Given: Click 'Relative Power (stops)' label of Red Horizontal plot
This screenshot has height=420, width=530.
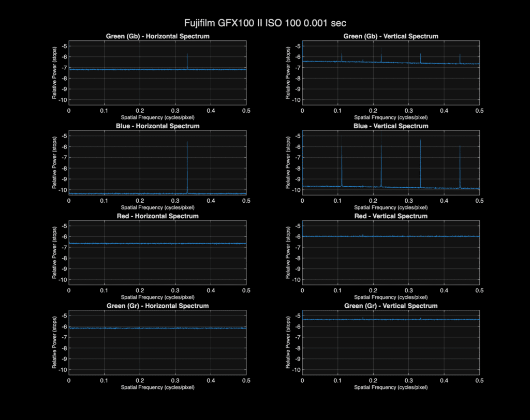Looking at the screenshot, I should point(54,252).
